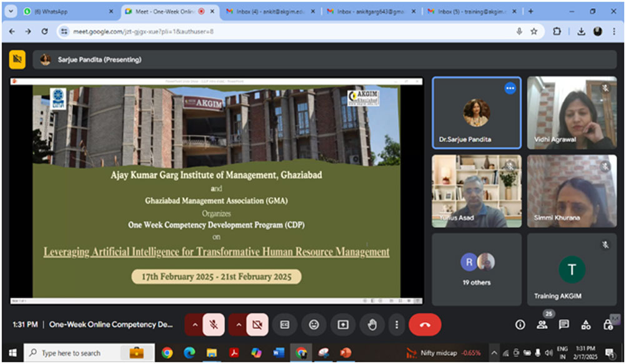Open the Windows notification center
The image size is (626, 364).
(610, 353)
